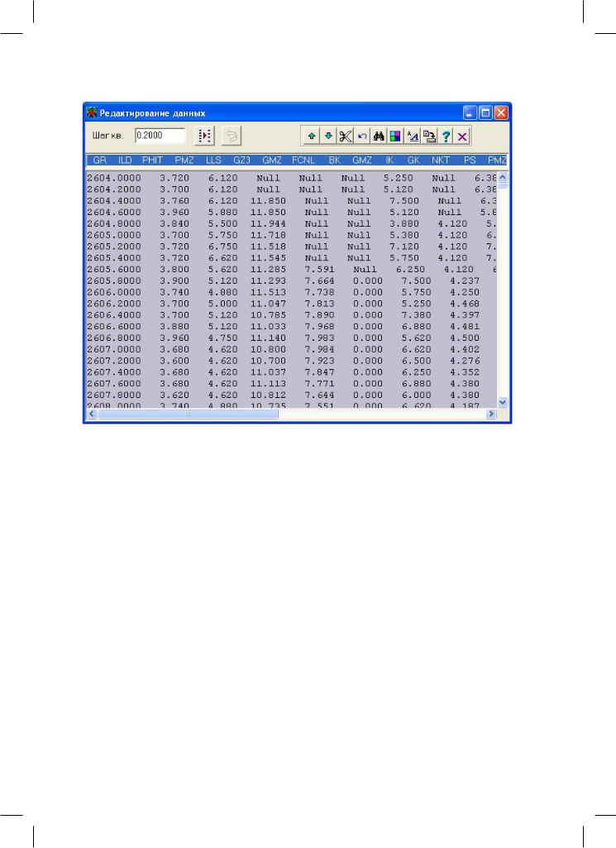Image resolution: width=616 pixels, height=848 pixels.
Task: Click the cell with value 7.591
Action: point(319,270)
